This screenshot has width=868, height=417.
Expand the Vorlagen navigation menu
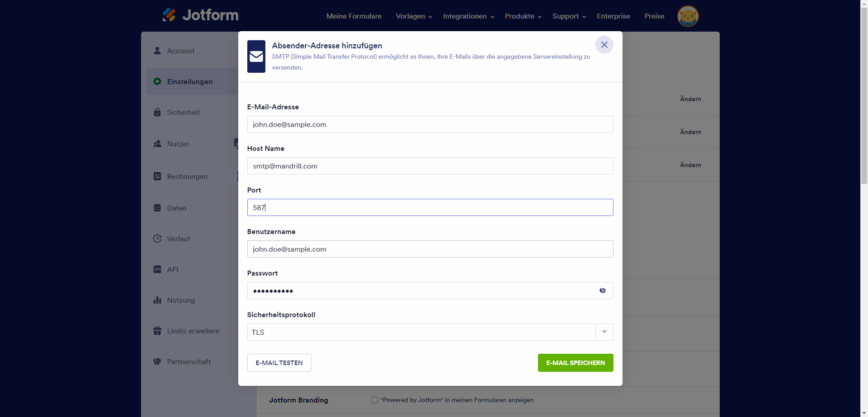(x=414, y=16)
